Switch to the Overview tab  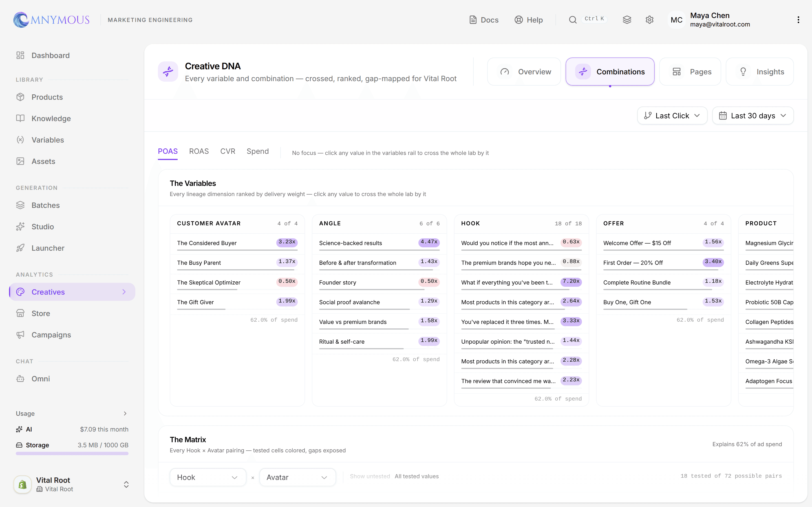(x=524, y=72)
